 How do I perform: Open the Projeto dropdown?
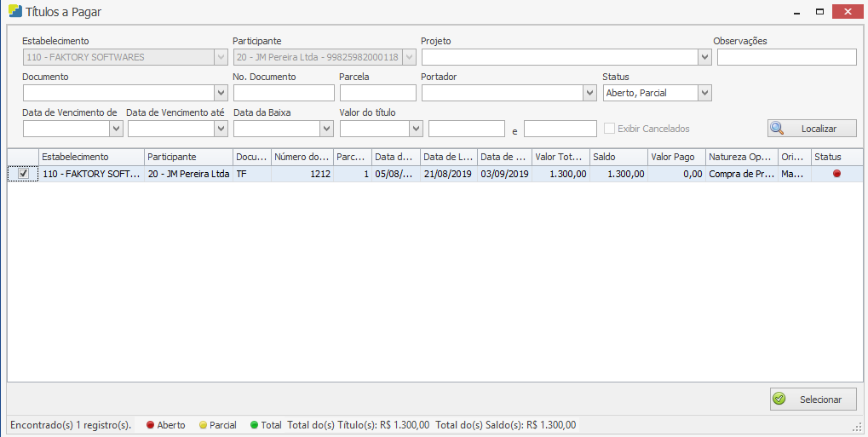click(x=704, y=57)
